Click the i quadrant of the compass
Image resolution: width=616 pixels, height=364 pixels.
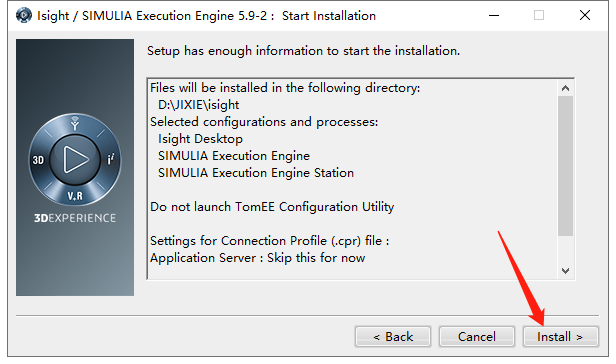(x=111, y=159)
